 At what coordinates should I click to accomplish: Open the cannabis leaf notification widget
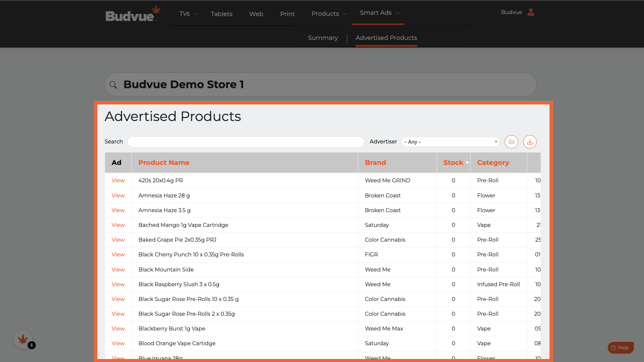pos(23,339)
